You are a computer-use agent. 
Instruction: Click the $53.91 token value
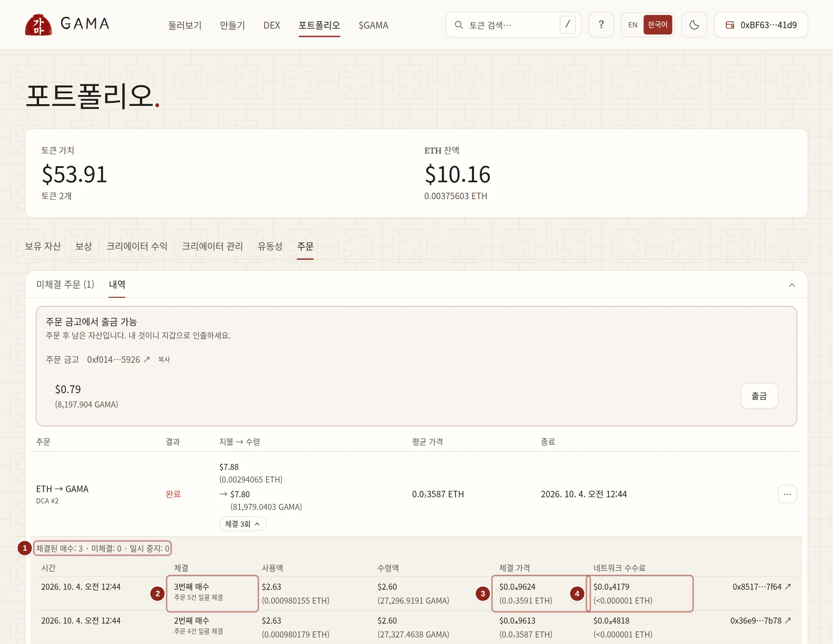[x=74, y=174]
